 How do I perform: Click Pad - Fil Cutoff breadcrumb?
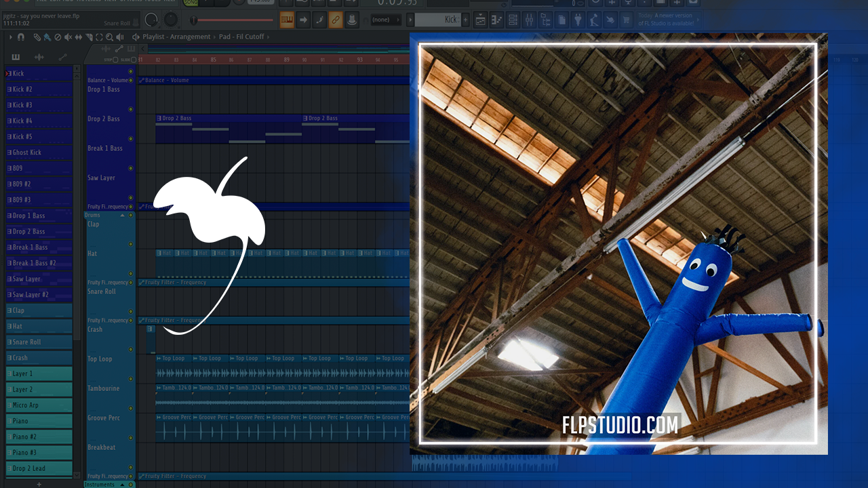[x=241, y=37]
